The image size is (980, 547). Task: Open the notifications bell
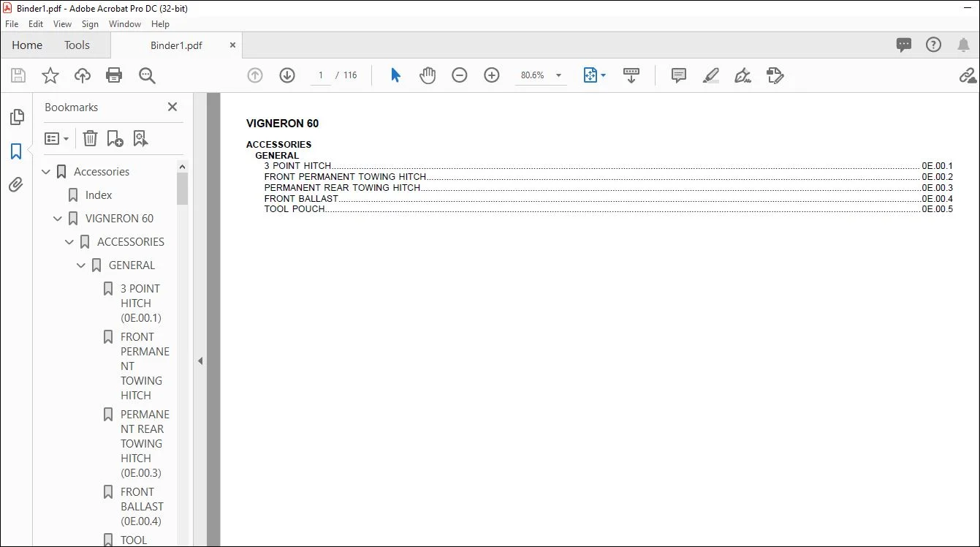(x=963, y=45)
